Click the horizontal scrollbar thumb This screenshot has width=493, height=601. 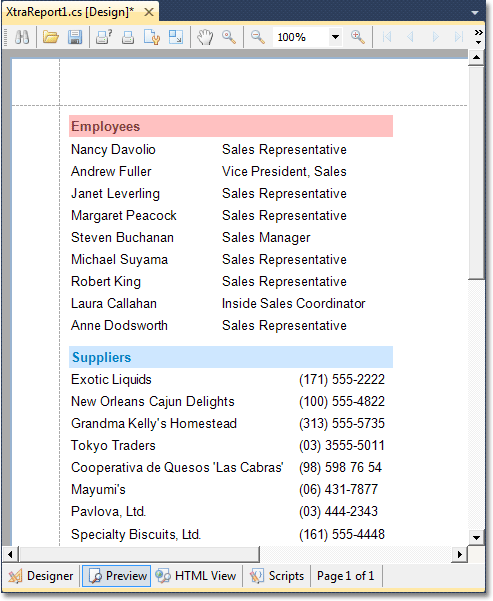coord(140,554)
